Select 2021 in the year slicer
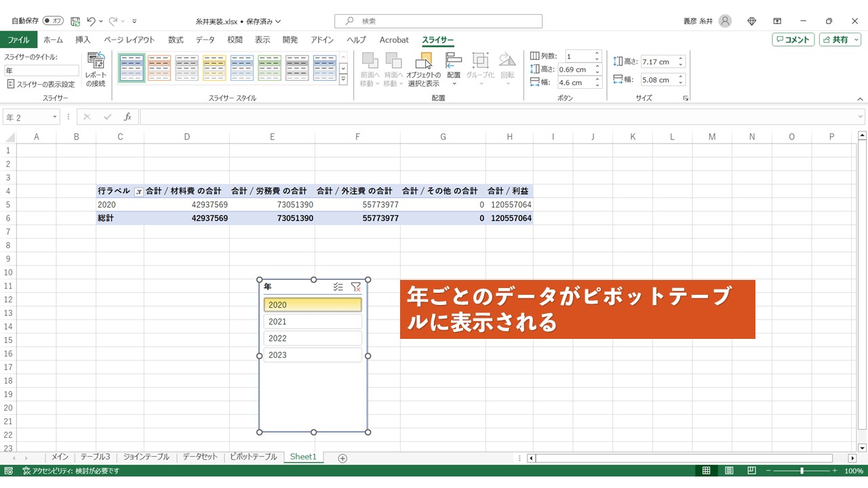This screenshot has height=488, width=868. 313,322
